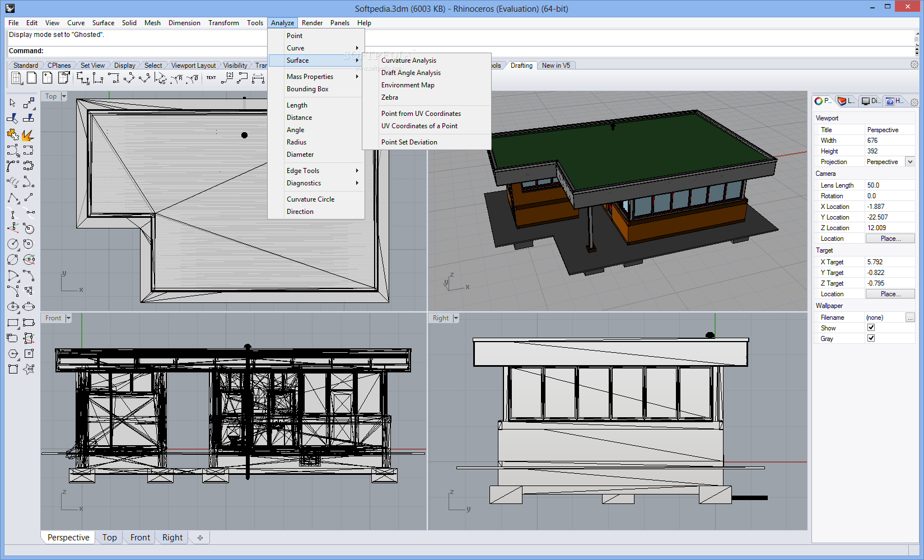This screenshot has width=924, height=560.
Task: Click the Camera Location Place button
Action: (x=890, y=239)
